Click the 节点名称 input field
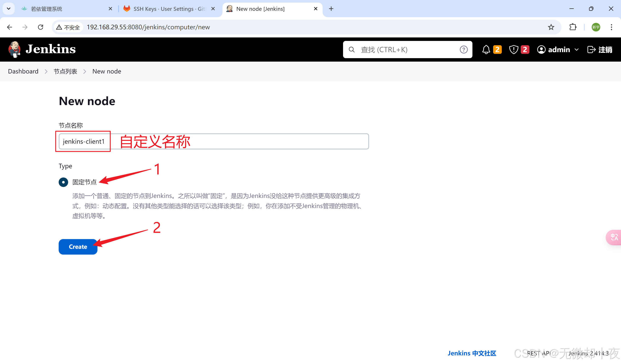 pos(214,141)
